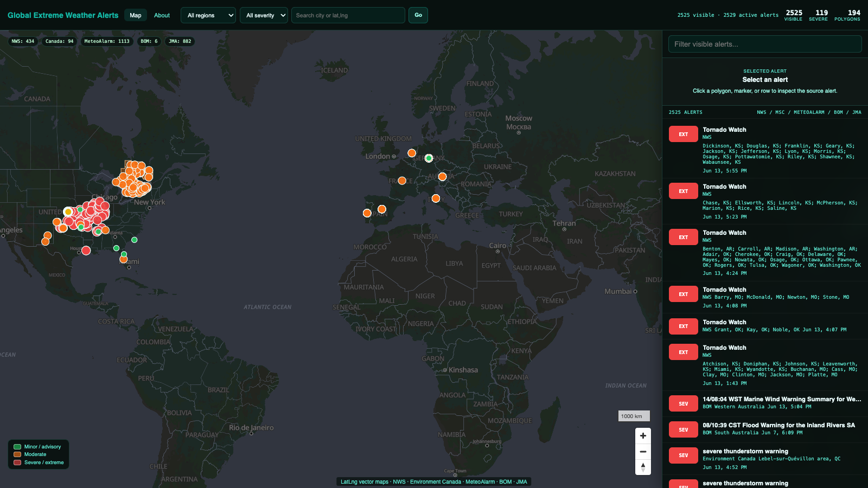The image size is (868, 488).
Task: Click the green Minor / advisory legend swatch
Action: [17, 447]
